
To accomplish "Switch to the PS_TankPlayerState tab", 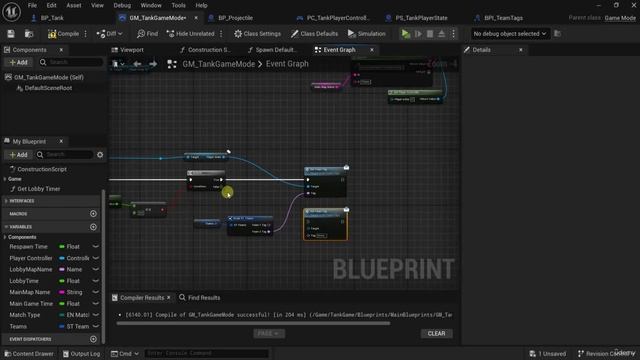I will tap(421, 18).
